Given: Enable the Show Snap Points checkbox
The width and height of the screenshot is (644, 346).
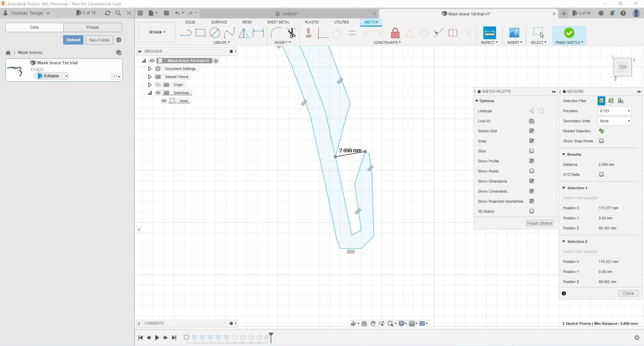Looking at the screenshot, I should pos(601,141).
